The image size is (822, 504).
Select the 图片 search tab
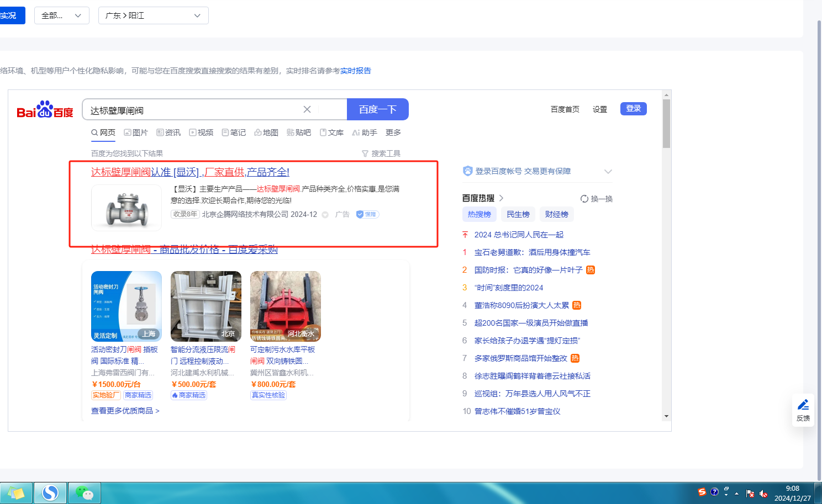[136, 132]
